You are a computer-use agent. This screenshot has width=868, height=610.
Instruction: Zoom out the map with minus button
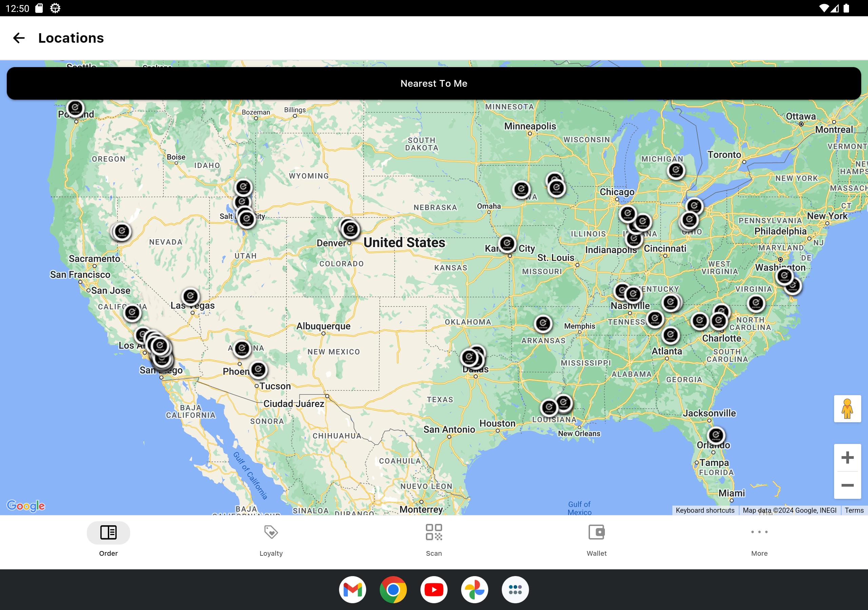847,485
